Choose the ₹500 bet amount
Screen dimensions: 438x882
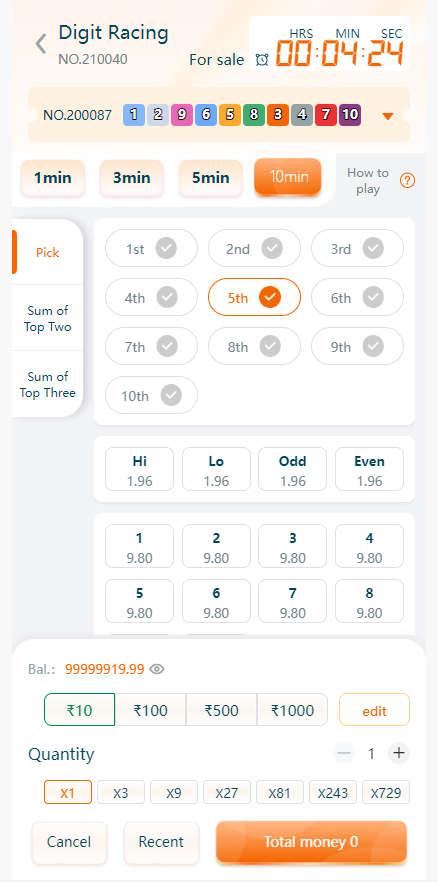(x=222, y=710)
